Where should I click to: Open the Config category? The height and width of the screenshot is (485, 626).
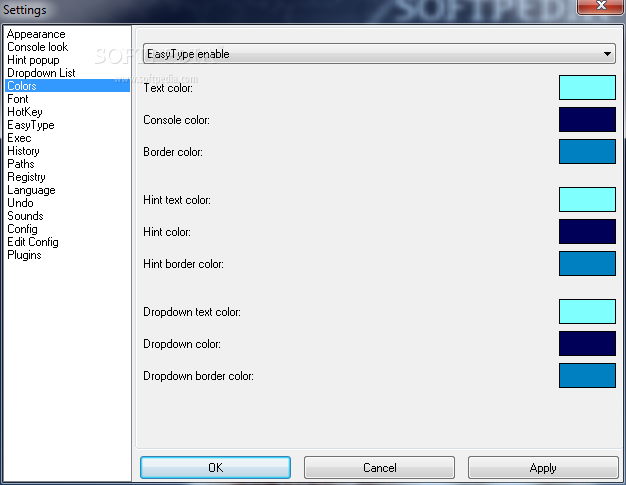pyautogui.click(x=67, y=229)
